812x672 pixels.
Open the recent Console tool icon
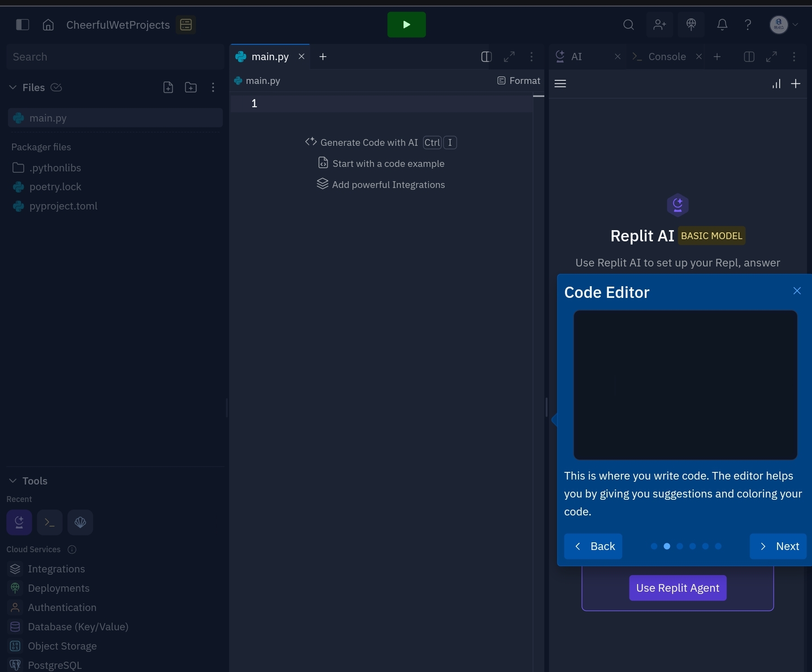tap(50, 522)
